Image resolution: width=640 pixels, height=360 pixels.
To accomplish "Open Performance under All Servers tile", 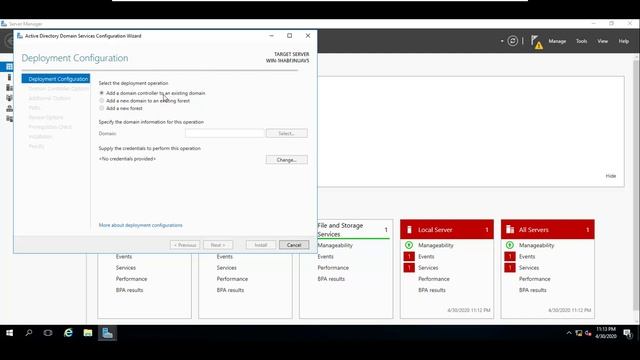I will [x=535, y=279].
